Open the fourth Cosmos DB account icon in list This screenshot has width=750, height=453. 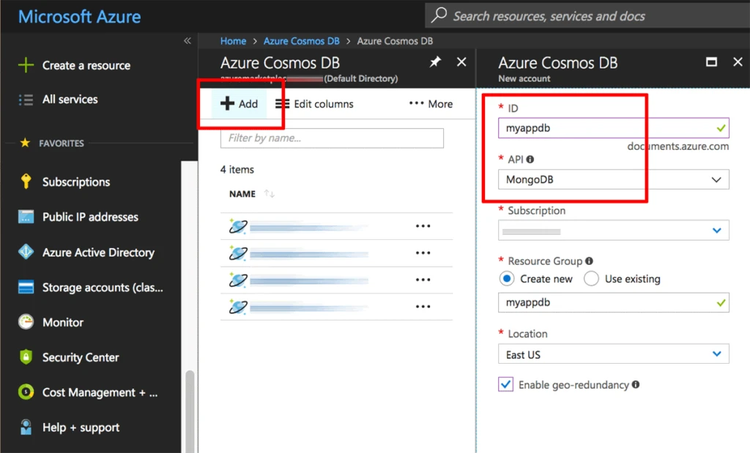[238, 306]
